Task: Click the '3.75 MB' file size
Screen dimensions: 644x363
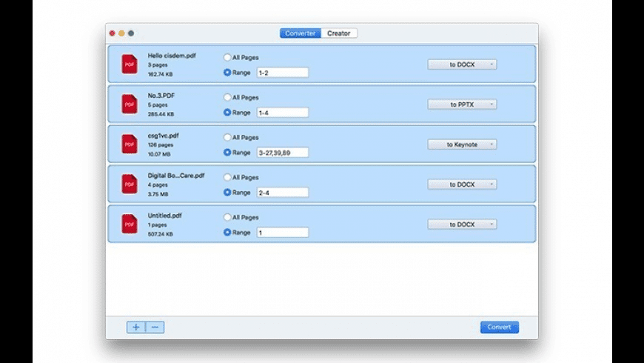Action: click(158, 194)
